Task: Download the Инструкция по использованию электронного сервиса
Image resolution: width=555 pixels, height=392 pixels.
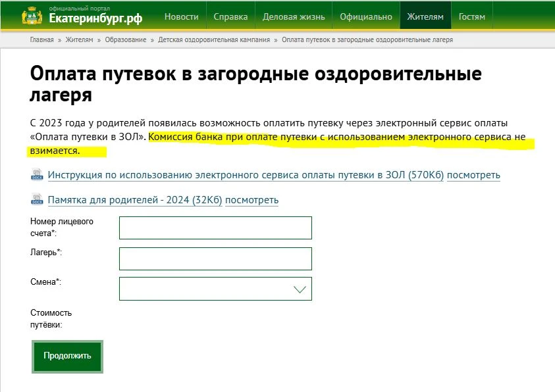Action: [246, 176]
